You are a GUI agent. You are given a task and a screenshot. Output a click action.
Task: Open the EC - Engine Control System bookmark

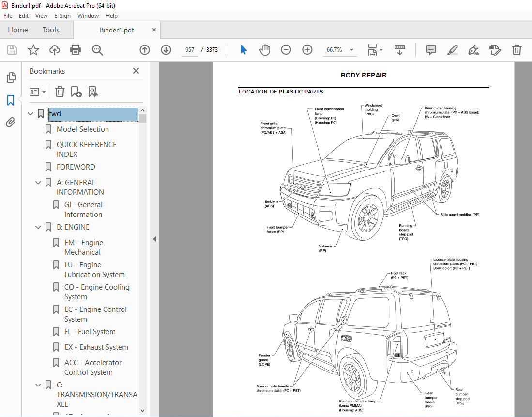(95, 314)
